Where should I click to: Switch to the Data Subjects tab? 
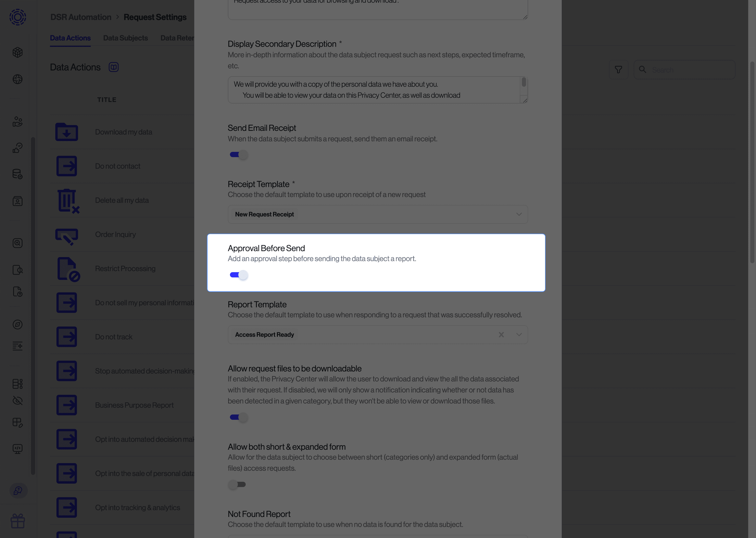click(125, 38)
